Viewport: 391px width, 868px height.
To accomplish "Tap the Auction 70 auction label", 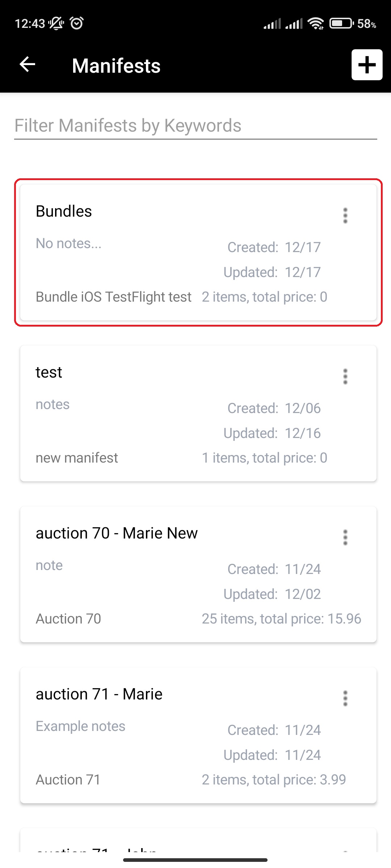I will [68, 619].
